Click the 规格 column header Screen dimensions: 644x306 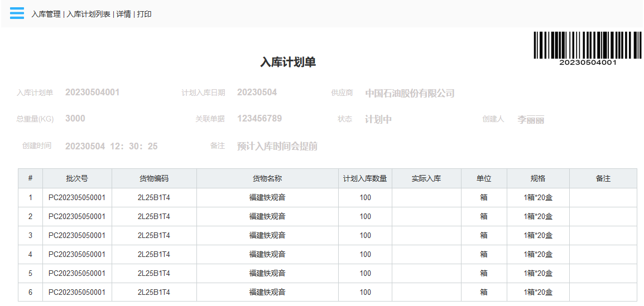click(x=538, y=178)
